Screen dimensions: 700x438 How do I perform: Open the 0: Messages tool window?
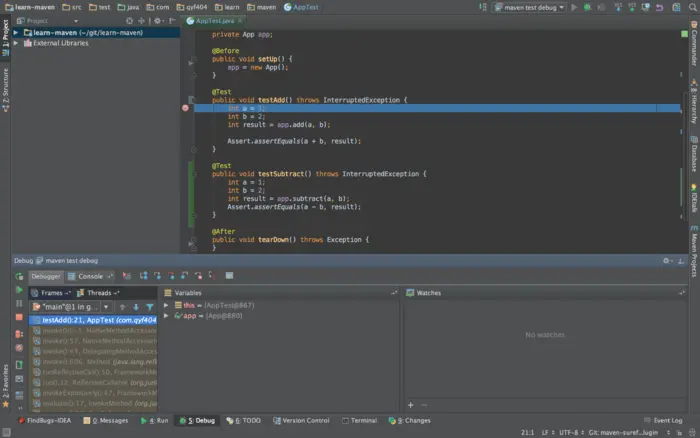[106, 421]
